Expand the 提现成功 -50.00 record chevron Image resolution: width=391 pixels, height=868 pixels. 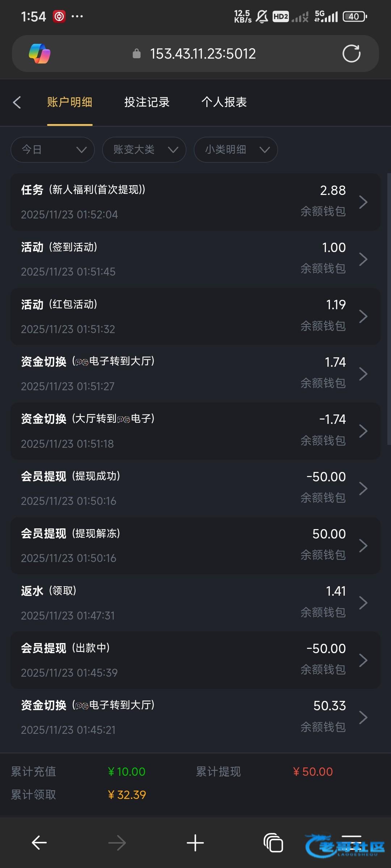coord(363,488)
